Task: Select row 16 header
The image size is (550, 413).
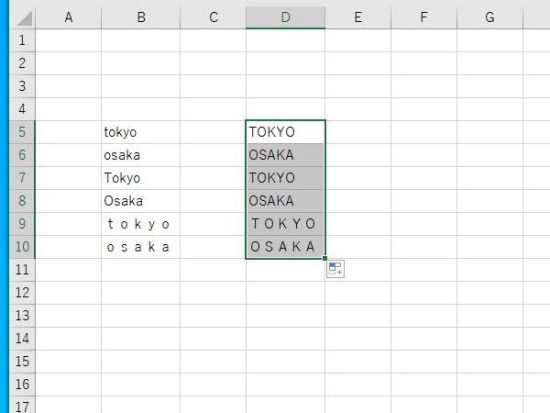Action: point(22,385)
